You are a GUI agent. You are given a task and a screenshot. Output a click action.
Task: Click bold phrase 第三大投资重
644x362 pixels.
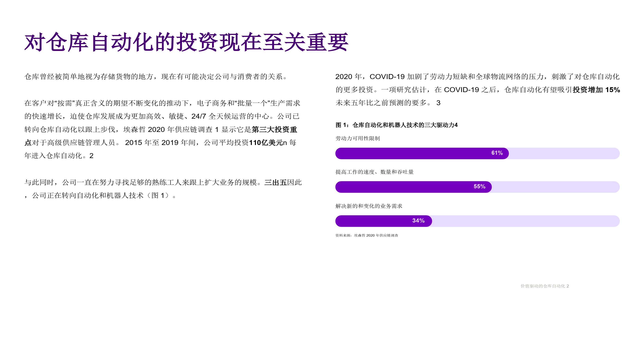point(274,129)
